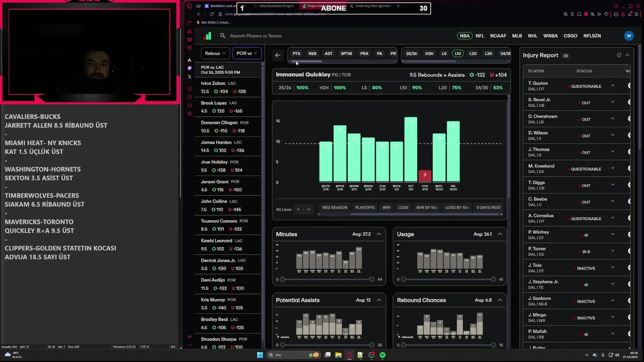Open Opera sidebar player icon
644x362 pixels.
pos(190,89)
